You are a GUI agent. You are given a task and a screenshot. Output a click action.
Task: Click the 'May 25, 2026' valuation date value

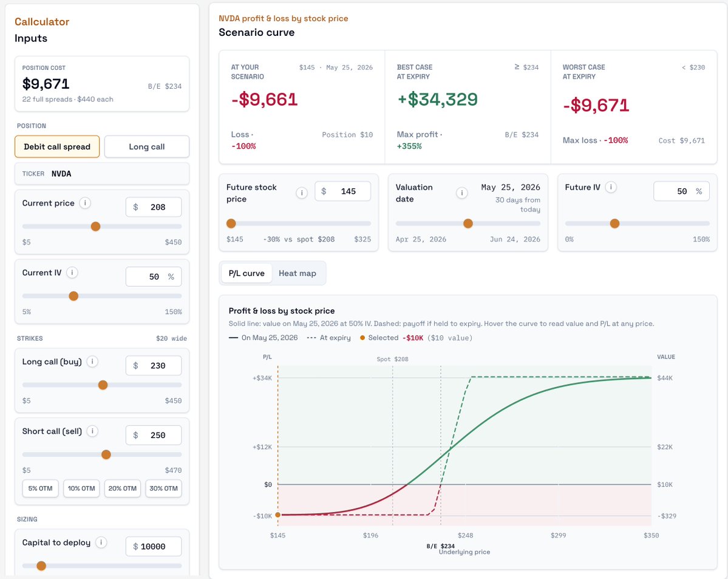511,187
